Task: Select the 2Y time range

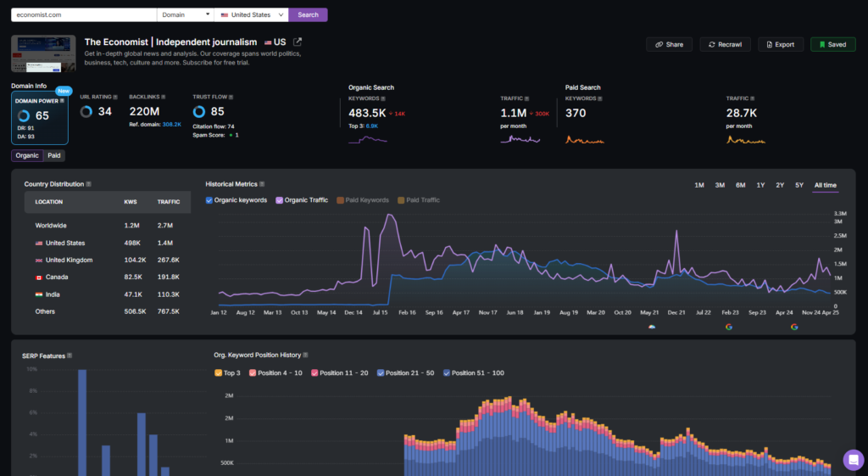Action: pyautogui.click(x=780, y=185)
